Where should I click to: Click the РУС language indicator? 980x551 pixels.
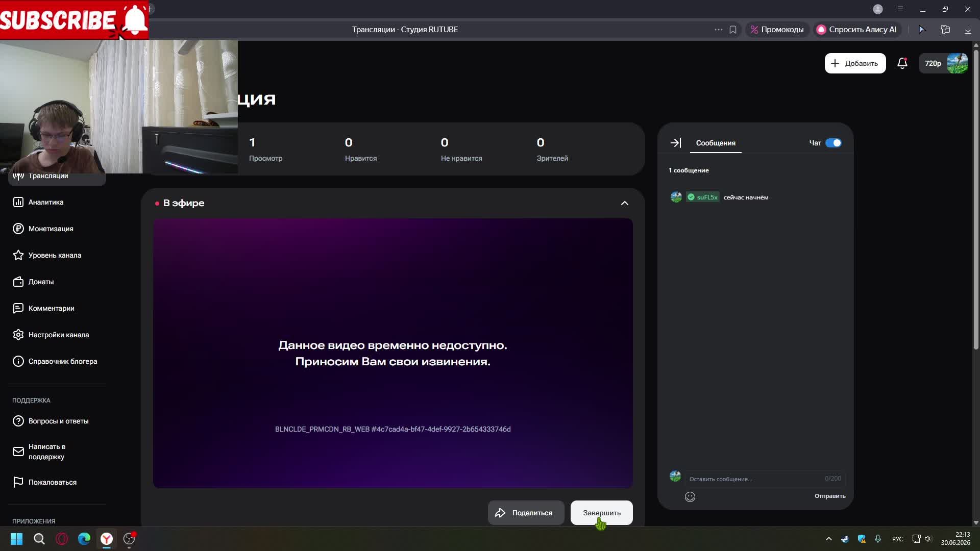click(x=897, y=539)
